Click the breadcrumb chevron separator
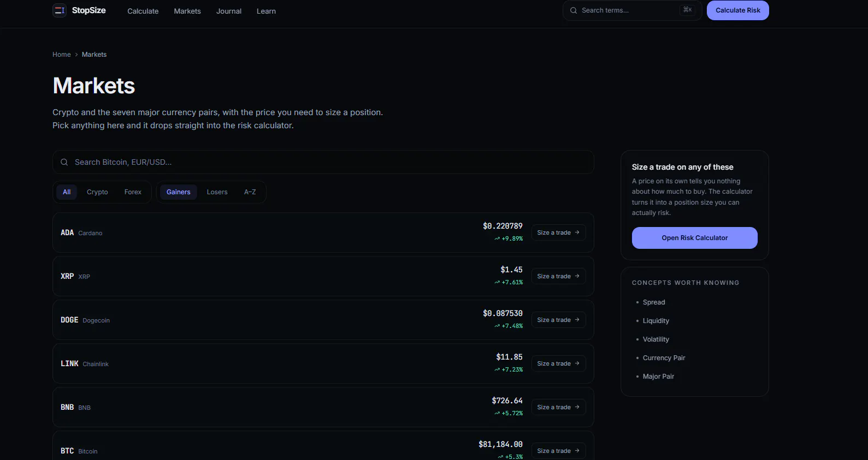This screenshot has width=868, height=460. click(76, 55)
